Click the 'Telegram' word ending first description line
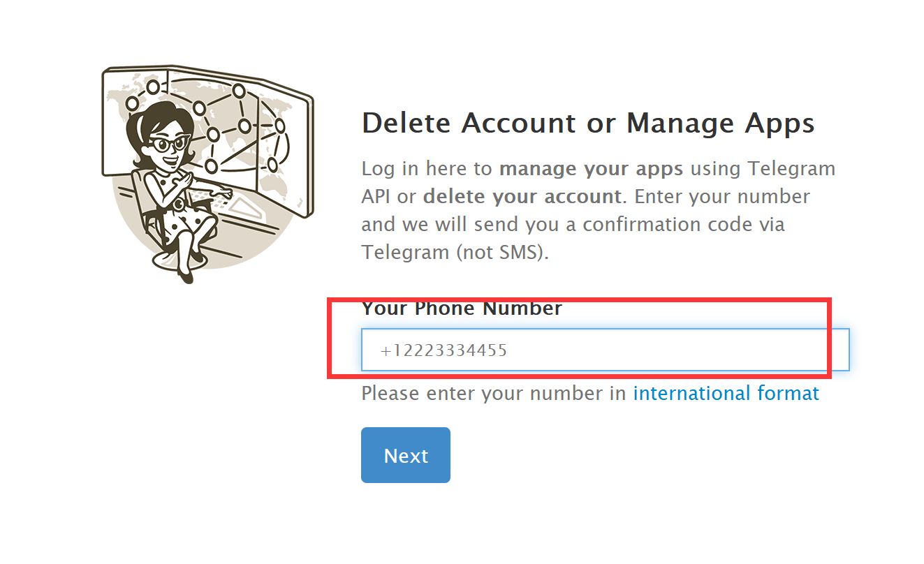Screen dimensions: 924x564 [x=792, y=170]
